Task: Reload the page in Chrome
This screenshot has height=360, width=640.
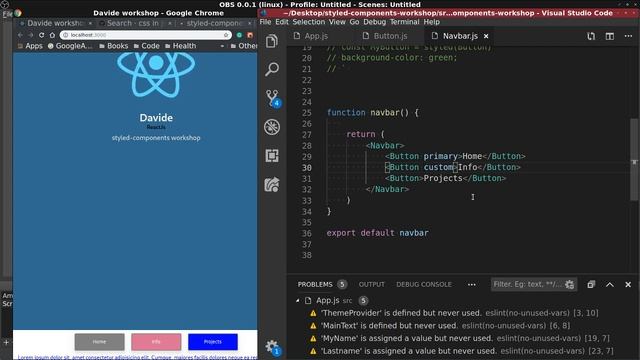Action: pos(41,35)
